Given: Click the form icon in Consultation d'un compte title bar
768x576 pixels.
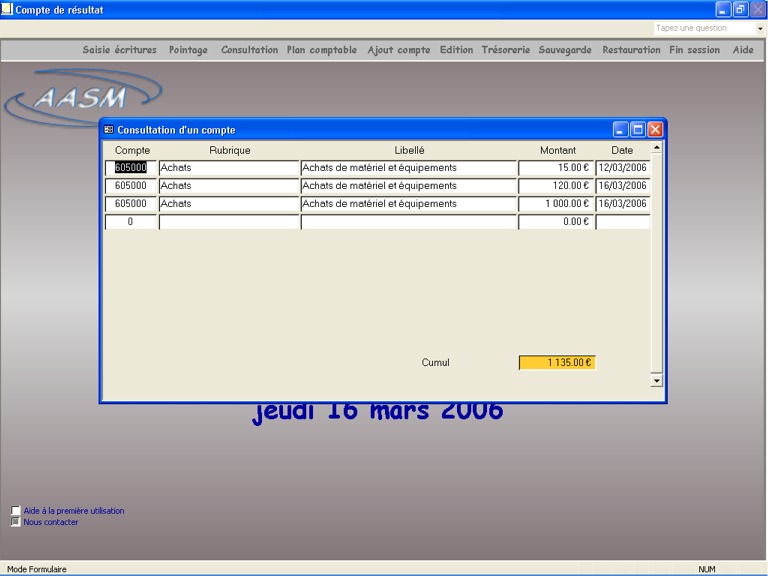Looking at the screenshot, I should click(109, 130).
